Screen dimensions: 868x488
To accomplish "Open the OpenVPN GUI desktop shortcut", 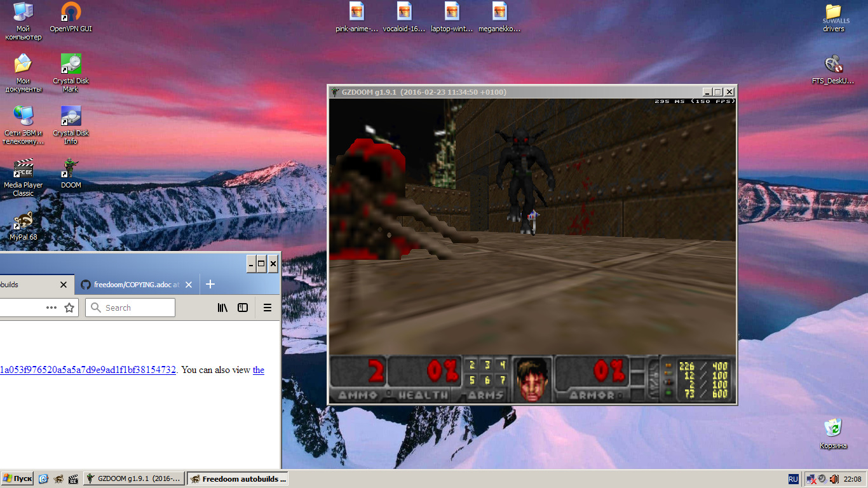I will [x=71, y=17].
